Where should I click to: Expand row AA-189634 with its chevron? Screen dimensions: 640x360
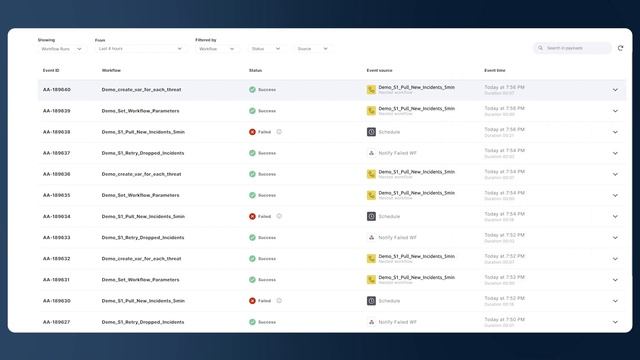coord(615,217)
